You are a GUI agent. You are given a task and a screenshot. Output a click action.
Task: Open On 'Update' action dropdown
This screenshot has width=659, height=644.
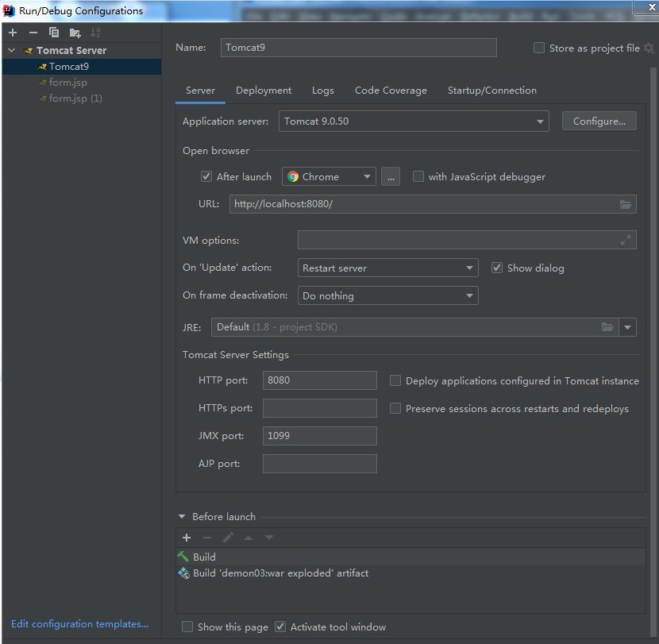(x=387, y=268)
